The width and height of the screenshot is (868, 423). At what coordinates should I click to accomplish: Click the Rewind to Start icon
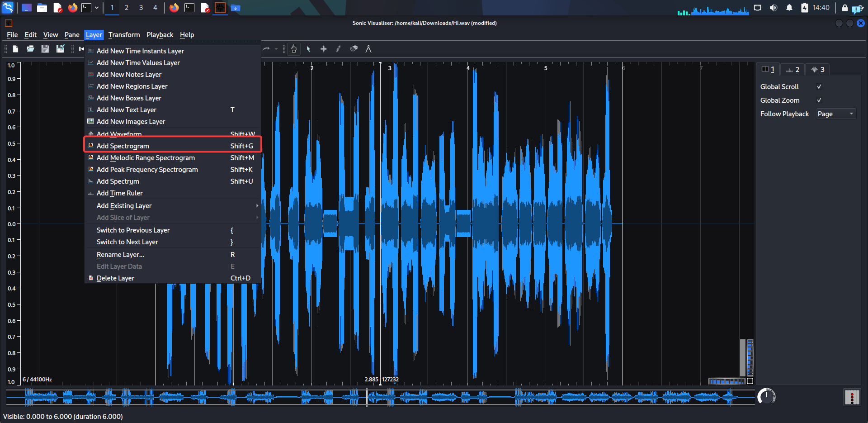(x=81, y=49)
